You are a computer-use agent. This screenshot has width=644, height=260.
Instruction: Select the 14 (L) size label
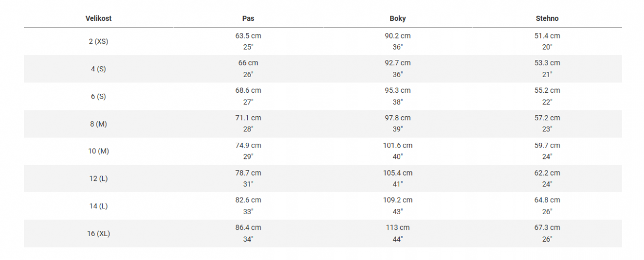click(99, 206)
